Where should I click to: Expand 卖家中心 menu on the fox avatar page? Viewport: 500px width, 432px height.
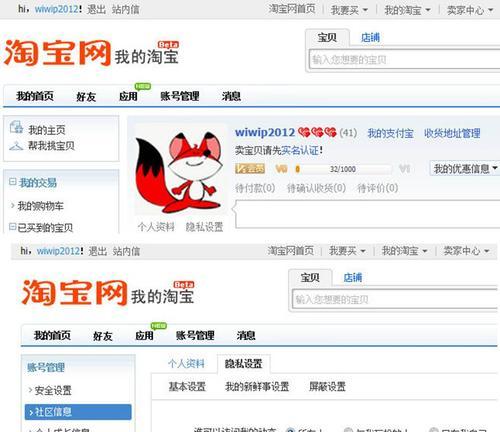click(470, 10)
